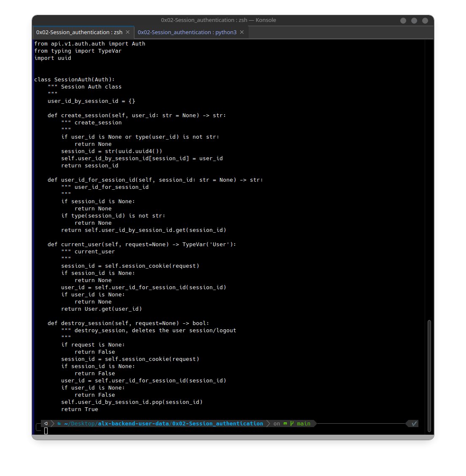
Task: Click 'self.user_id_by_session_id[session_id] = user_id' line
Action: point(142,159)
